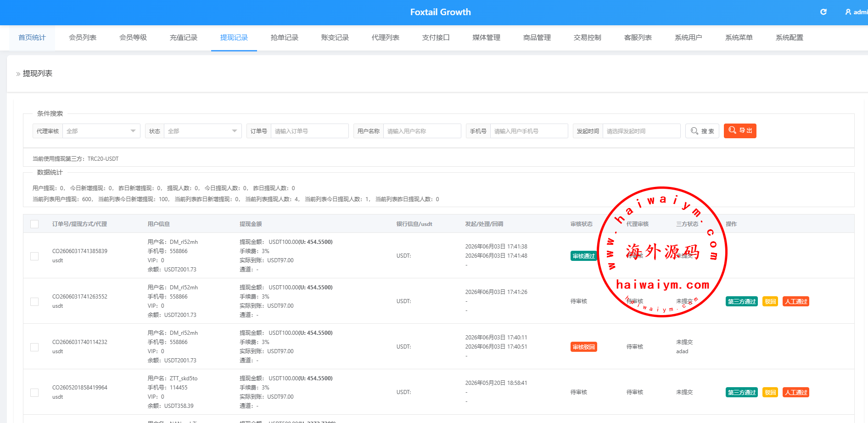Click the 审核驳回 status badge
This screenshot has width=868, height=423.
click(x=584, y=347)
